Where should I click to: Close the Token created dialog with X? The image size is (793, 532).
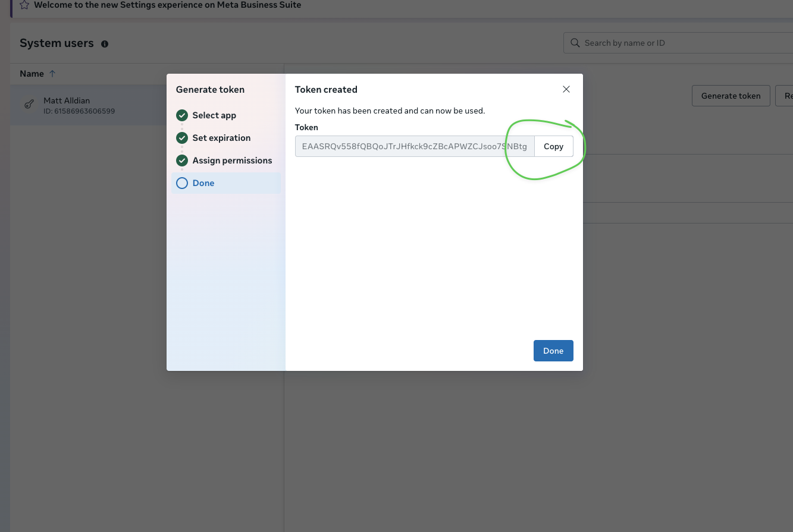[x=566, y=89]
